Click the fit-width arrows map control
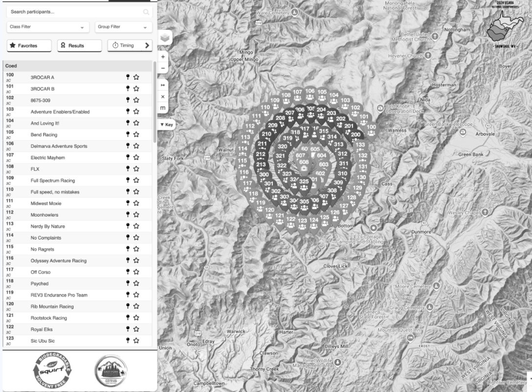532x392 pixels. (x=163, y=85)
